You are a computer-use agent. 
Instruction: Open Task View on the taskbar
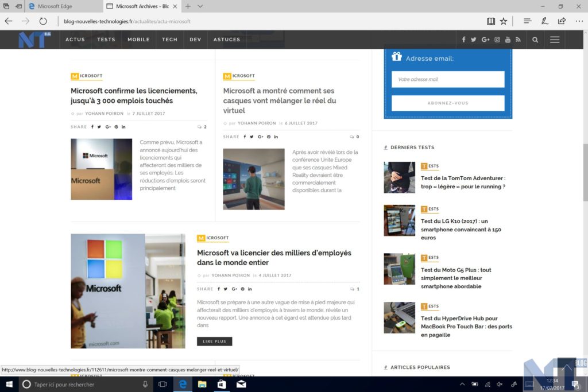point(163,384)
